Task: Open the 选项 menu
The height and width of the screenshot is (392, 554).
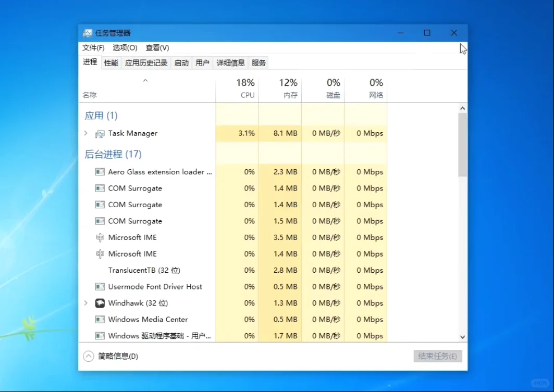Action: coord(125,47)
